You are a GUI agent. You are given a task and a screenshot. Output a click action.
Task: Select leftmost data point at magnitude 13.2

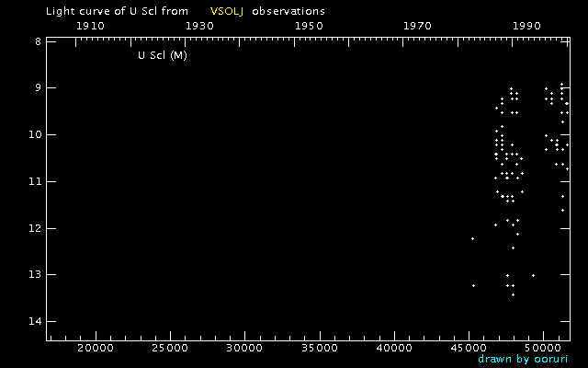coord(473,285)
